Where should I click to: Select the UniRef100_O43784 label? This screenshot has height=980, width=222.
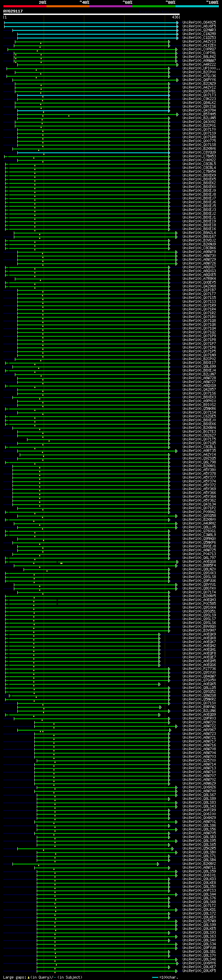pyautogui.click(x=199, y=110)
